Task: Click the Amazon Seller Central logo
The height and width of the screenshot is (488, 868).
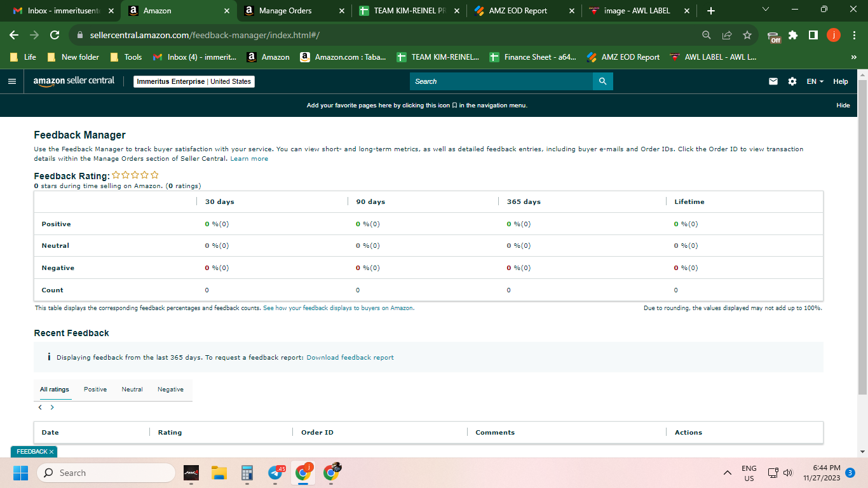Action: tap(74, 81)
